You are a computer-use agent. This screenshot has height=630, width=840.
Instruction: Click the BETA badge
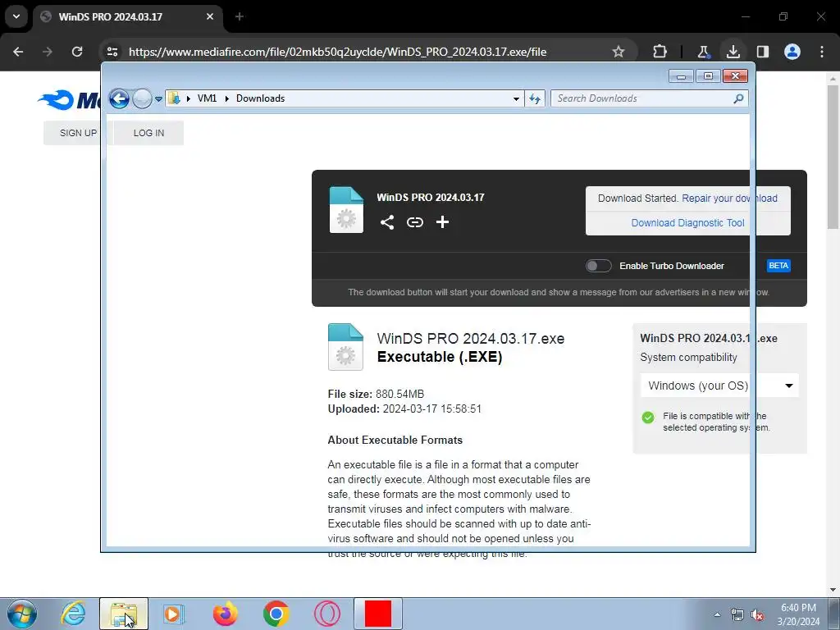pyautogui.click(x=778, y=266)
